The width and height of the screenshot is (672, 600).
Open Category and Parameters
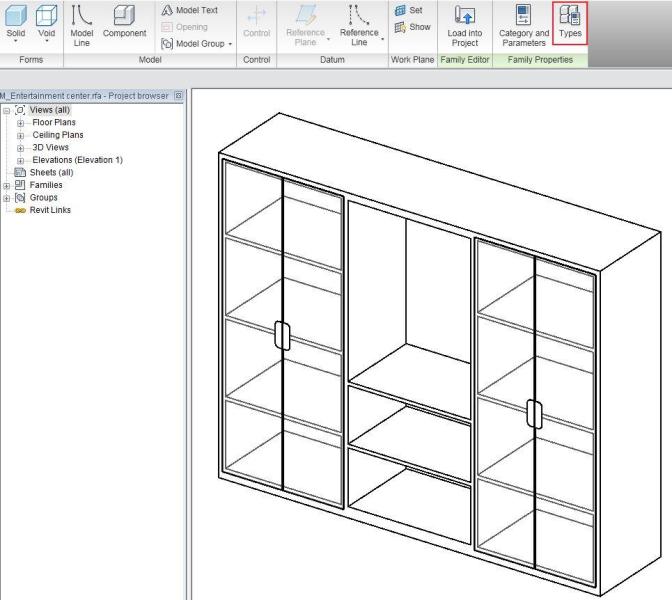(524, 26)
